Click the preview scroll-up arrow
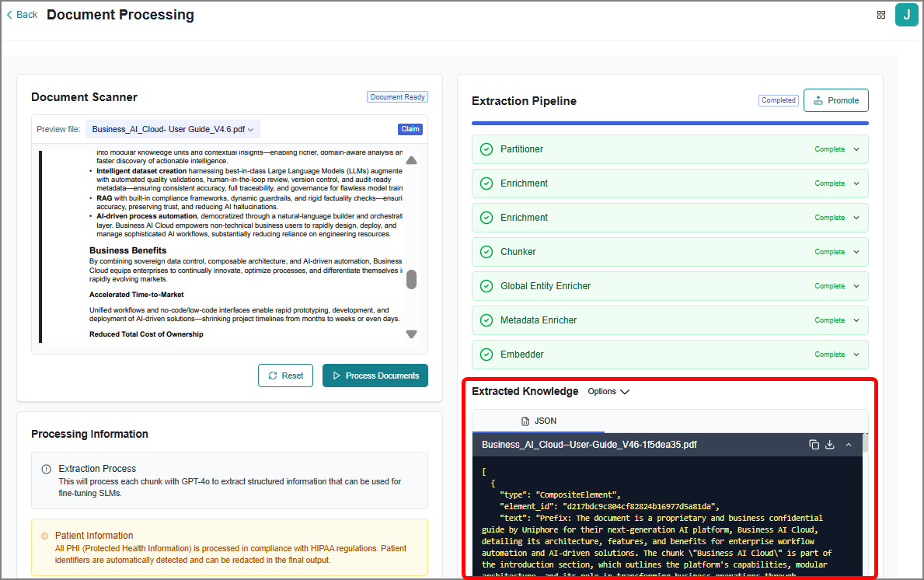 411,160
